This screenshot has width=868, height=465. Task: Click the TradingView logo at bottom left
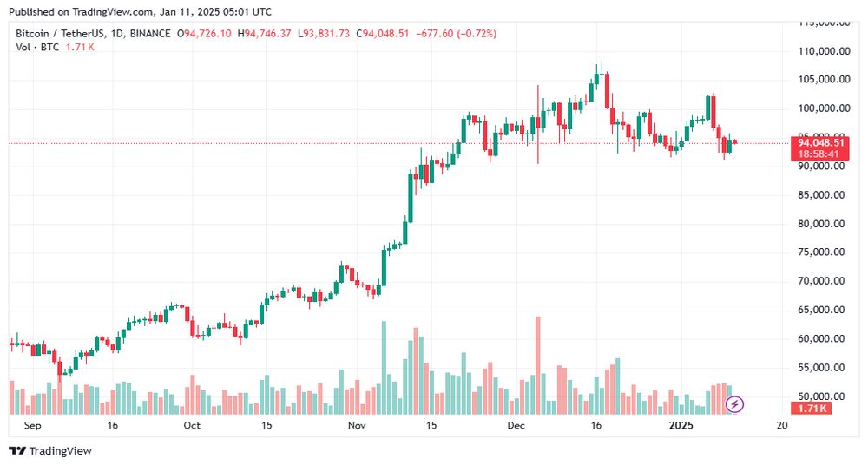(50, 450)
